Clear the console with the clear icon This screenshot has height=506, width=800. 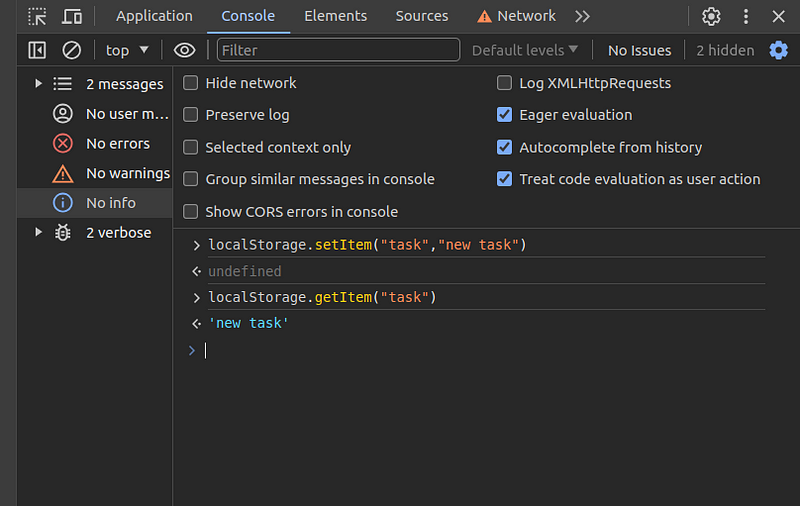(x=72, y=50)
